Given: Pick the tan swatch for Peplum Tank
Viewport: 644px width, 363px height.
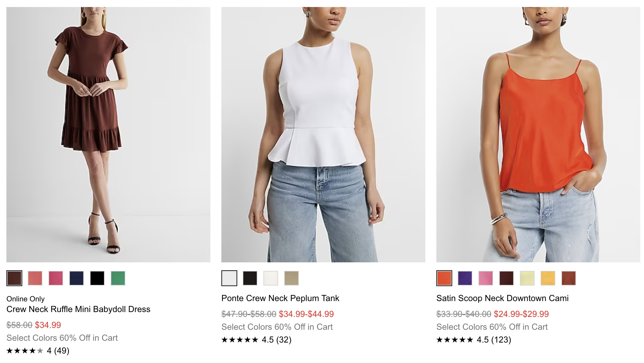Looking at the screenshot, I should (x=292, y=278).
